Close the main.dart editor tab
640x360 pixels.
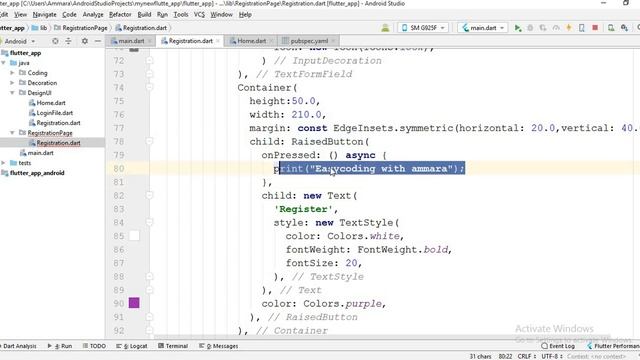click(x=150, y=41)
